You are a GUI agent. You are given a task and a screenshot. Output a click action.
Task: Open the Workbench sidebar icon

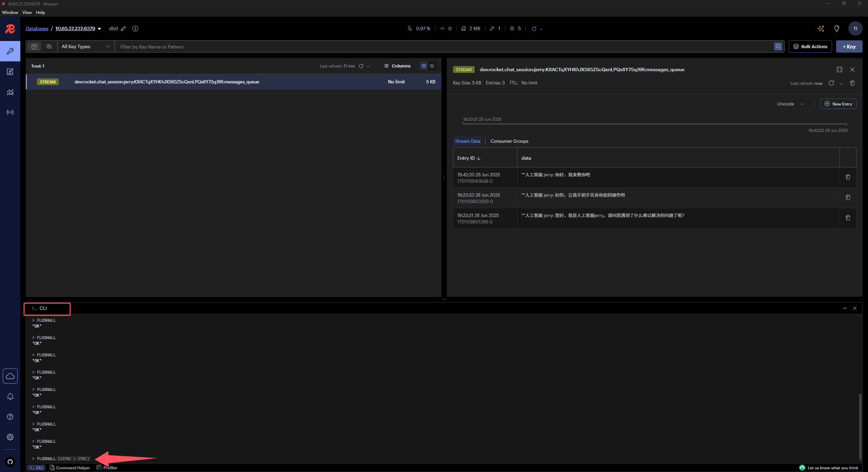(10, 72)
